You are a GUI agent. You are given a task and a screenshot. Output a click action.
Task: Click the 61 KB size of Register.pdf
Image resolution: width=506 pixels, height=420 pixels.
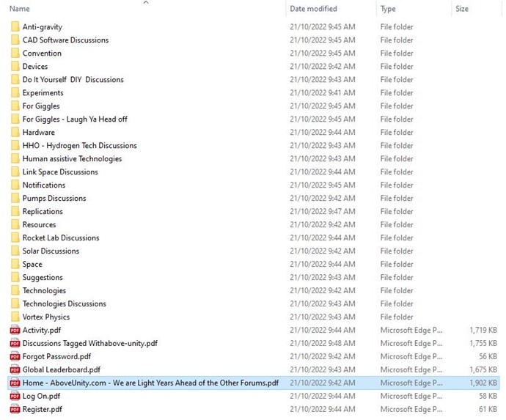click(x=488, y=409)
